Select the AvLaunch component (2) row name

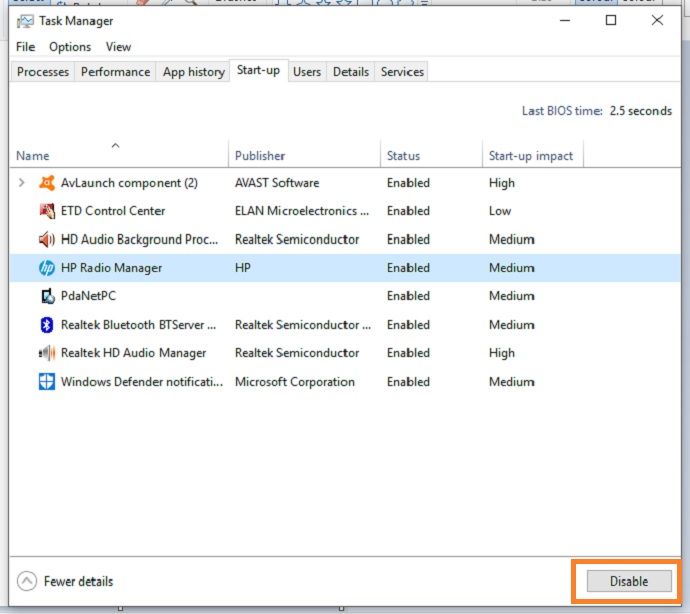tap(129, 183)
